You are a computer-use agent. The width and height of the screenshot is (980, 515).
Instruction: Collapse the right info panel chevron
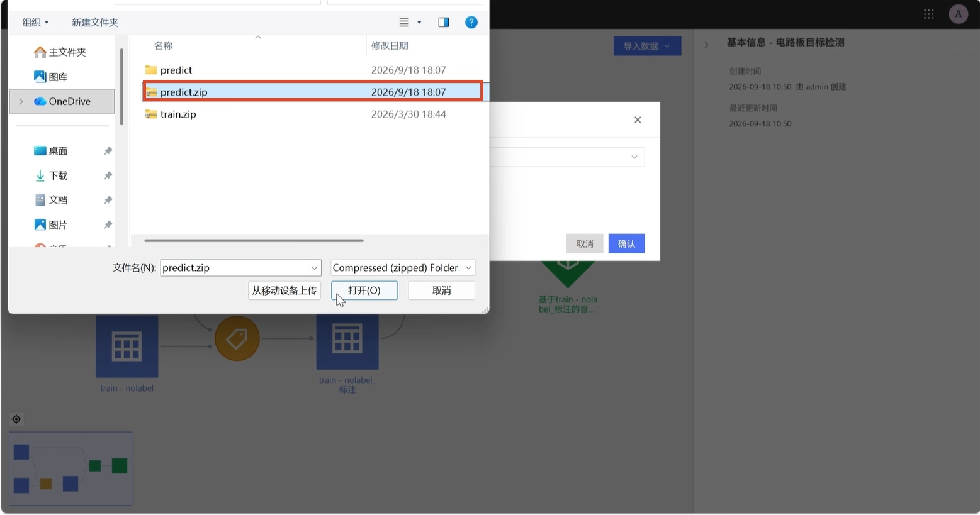point(706,45)
